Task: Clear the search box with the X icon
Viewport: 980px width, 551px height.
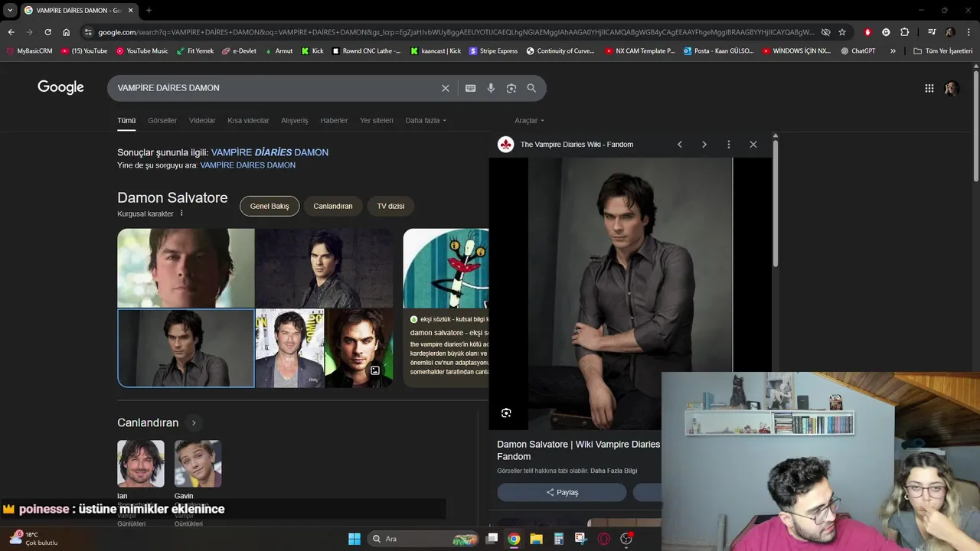Action: (x=445, y=88)
